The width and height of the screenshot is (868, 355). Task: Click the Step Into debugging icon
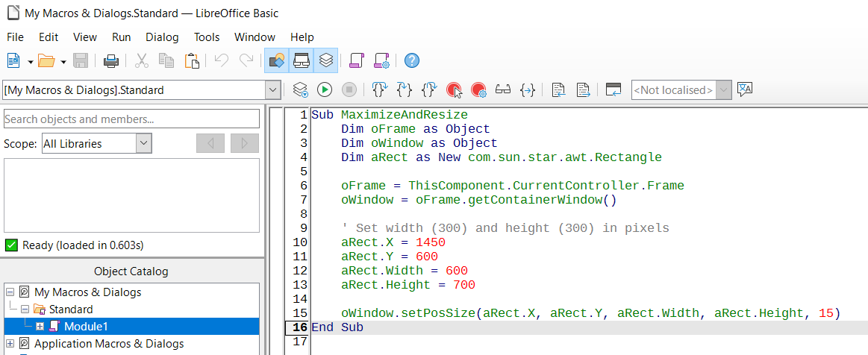point(379,90)
